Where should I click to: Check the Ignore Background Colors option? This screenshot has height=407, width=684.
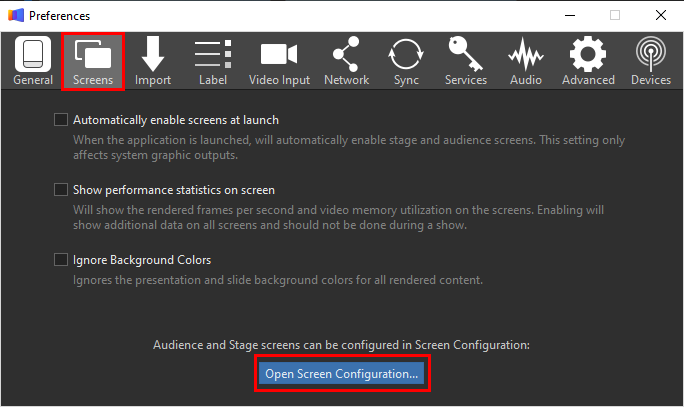point(61,260)
